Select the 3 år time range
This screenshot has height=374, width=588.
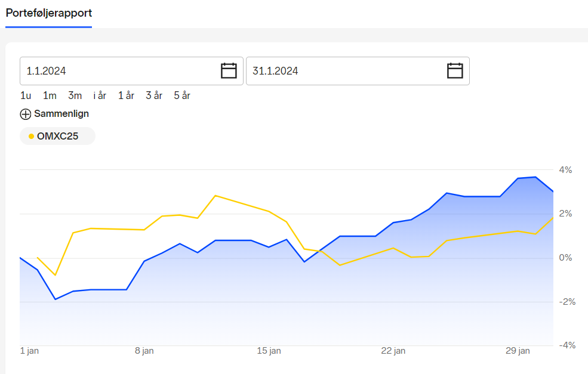coord(154,95)
